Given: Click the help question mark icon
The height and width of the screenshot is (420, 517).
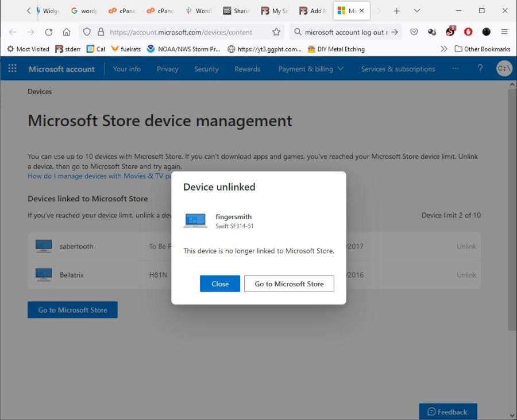Looking at the screenshot, I should 480,69.
